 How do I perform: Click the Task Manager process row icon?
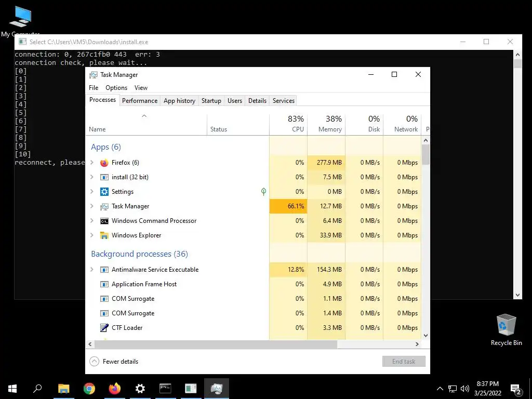tap(104, 206)
